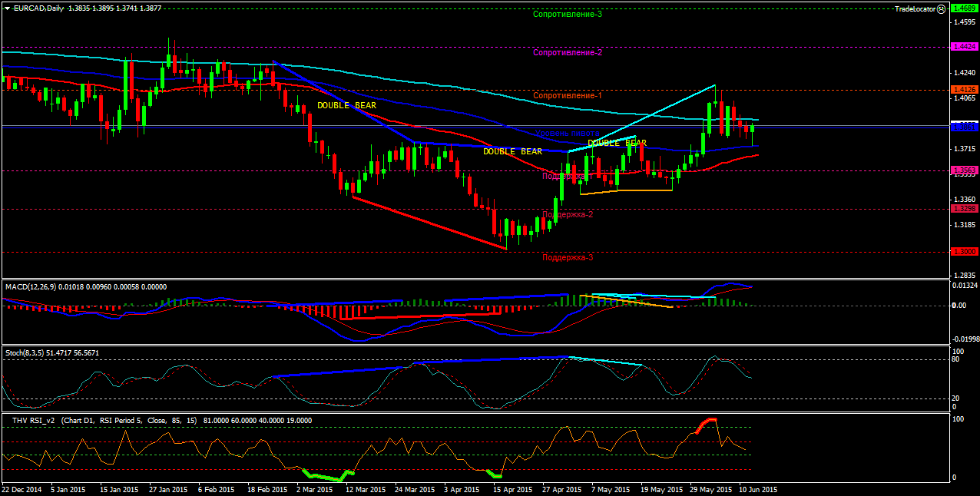Click the 1.4065 value on price axis
This screenshot has width=980, height=496.
pyautogui.click(x=963, y=98)
